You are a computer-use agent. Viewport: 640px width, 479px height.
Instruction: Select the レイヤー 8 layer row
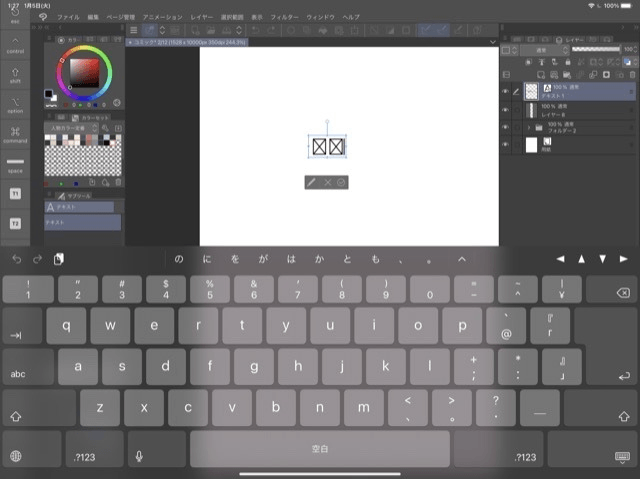579,110
